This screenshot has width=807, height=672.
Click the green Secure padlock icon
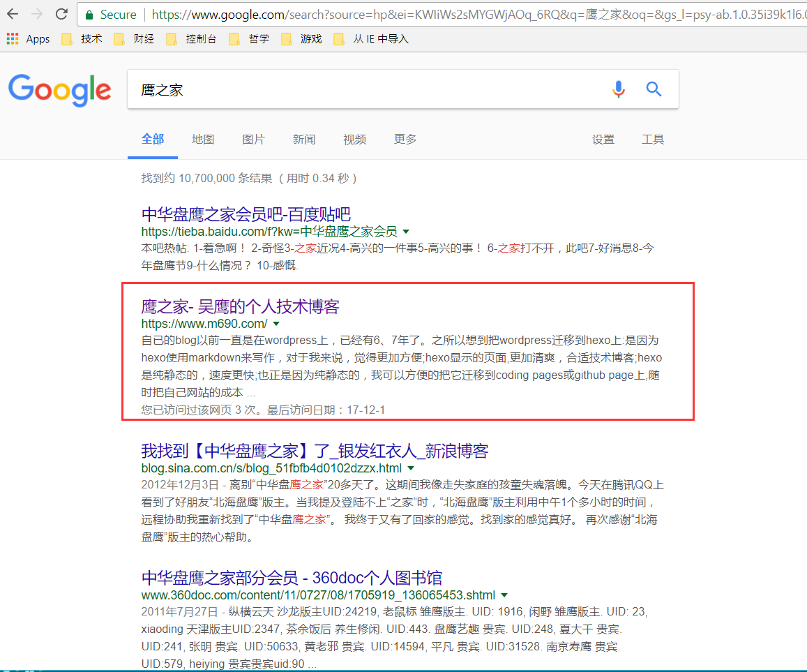[89, 15]
